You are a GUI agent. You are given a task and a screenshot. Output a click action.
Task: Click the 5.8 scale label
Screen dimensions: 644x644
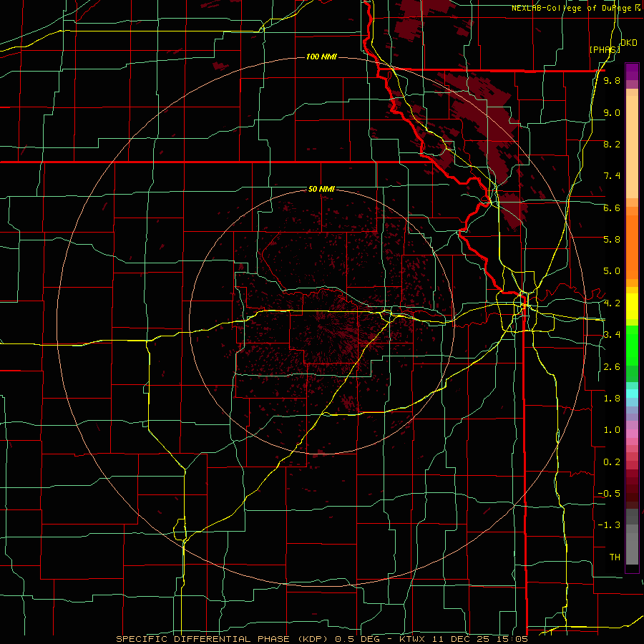click(612, 240)
